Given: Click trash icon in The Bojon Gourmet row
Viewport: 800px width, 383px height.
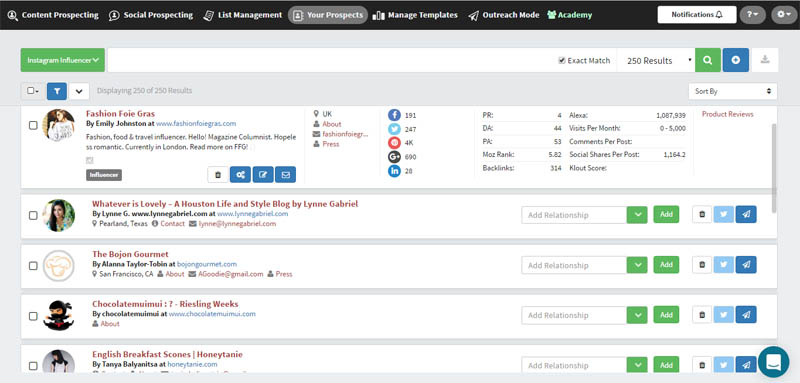Looking at the screenshot, I should (x=702, y=265).
